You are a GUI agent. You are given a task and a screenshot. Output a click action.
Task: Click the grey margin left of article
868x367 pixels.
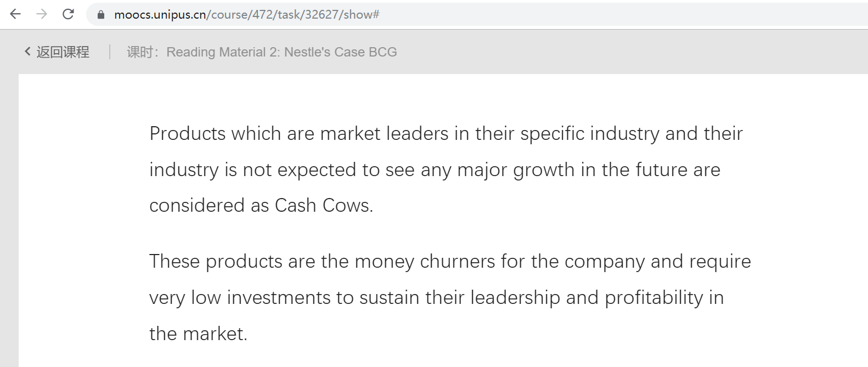pos(9,219)
